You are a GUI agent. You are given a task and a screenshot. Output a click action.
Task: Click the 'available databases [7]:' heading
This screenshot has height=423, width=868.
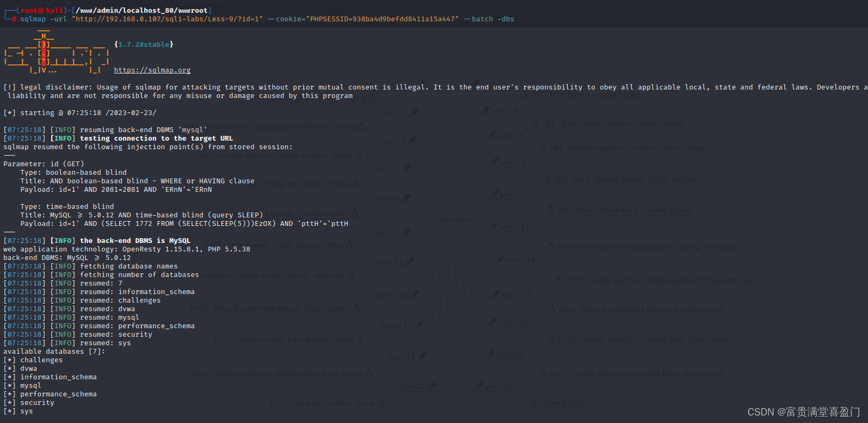(x=54, y=352)
